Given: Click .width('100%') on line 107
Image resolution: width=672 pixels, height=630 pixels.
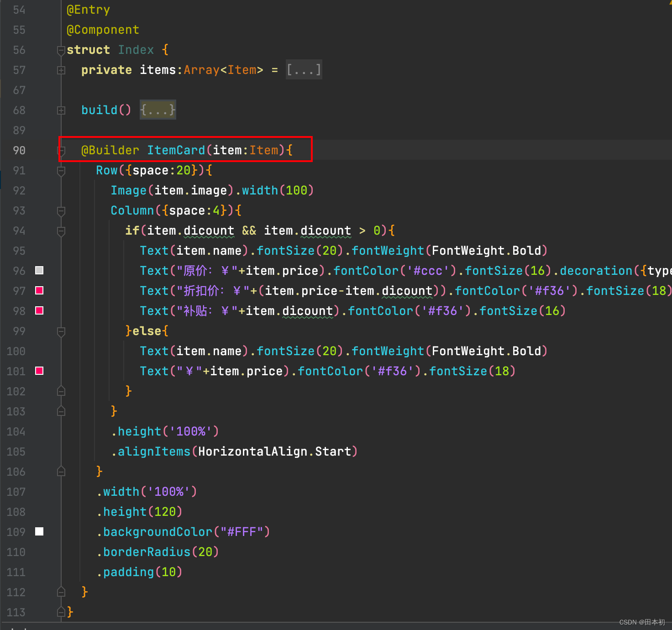Looking at the screenshot, I should coord(147,492).
